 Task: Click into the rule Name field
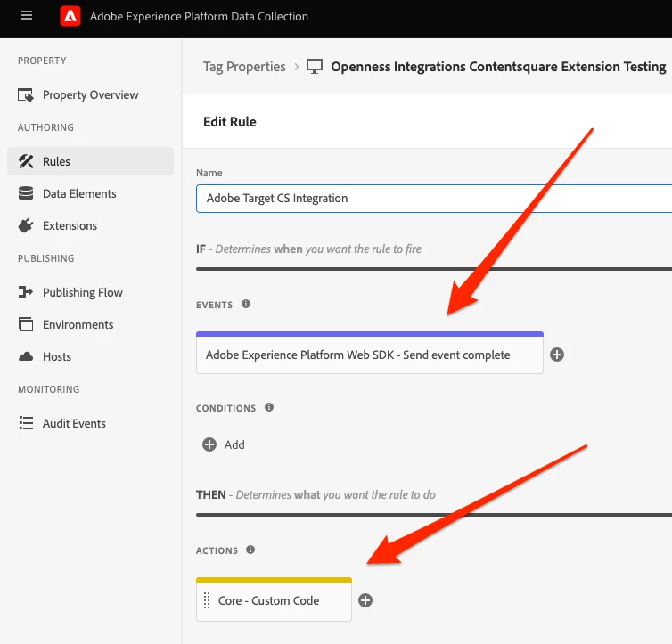[434, 199]
